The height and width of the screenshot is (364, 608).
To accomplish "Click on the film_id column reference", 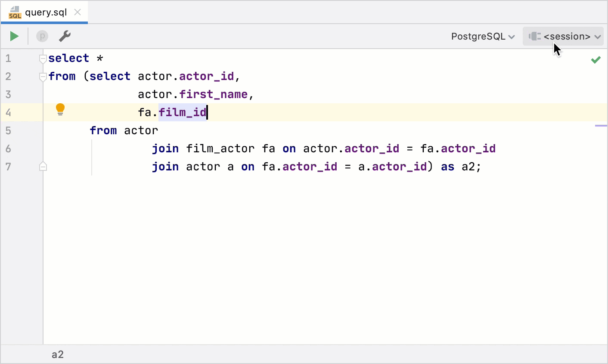I will (183, 112).
